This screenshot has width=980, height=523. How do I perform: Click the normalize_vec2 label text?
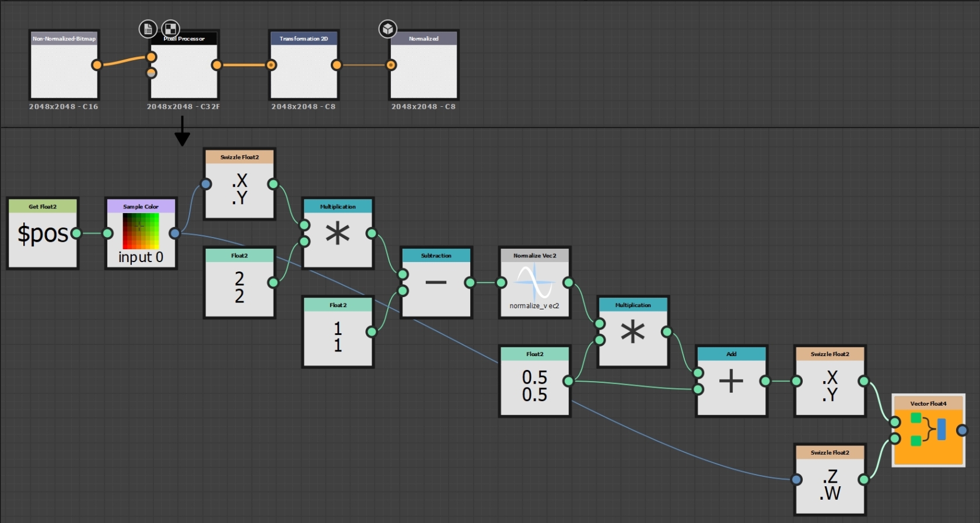(534, 306)
